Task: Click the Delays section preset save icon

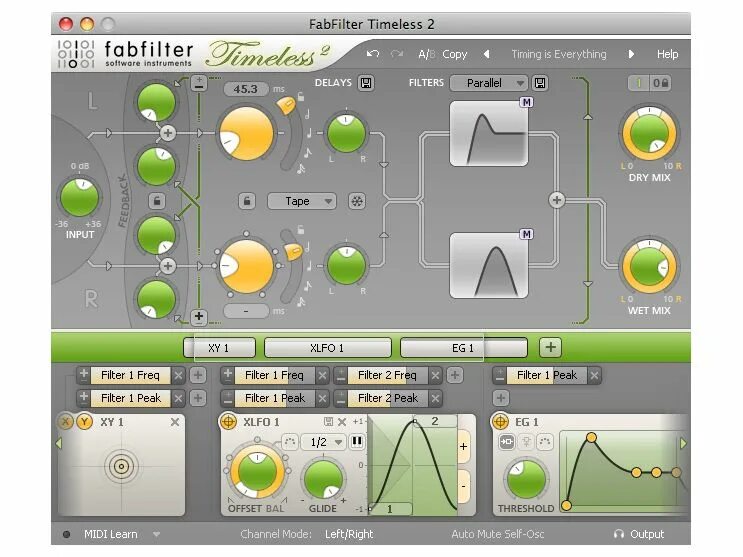Action: coord(366,83)
